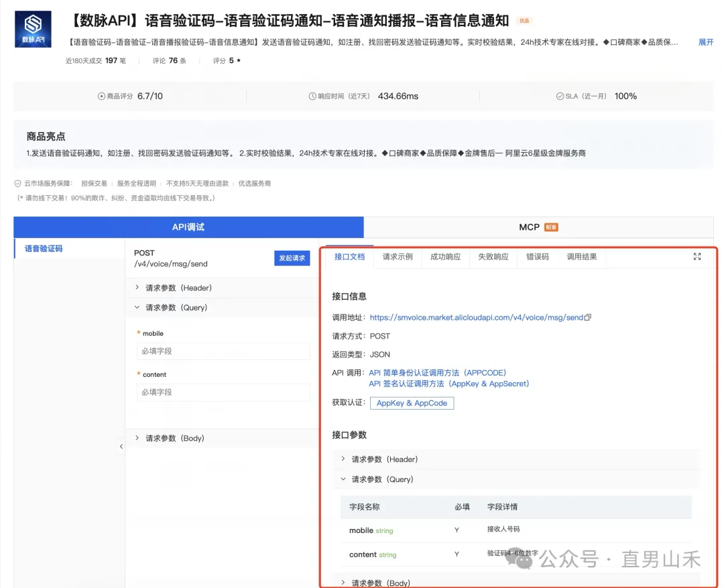This screenshot has height=588, width=724.
Task: Click the product title 语音验证码 heading
Action: 290,20
